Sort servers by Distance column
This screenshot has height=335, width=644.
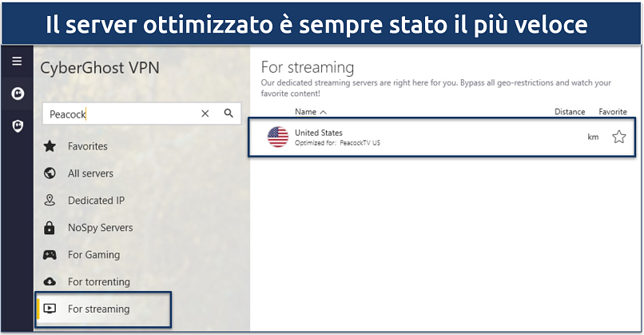point(570,112)
